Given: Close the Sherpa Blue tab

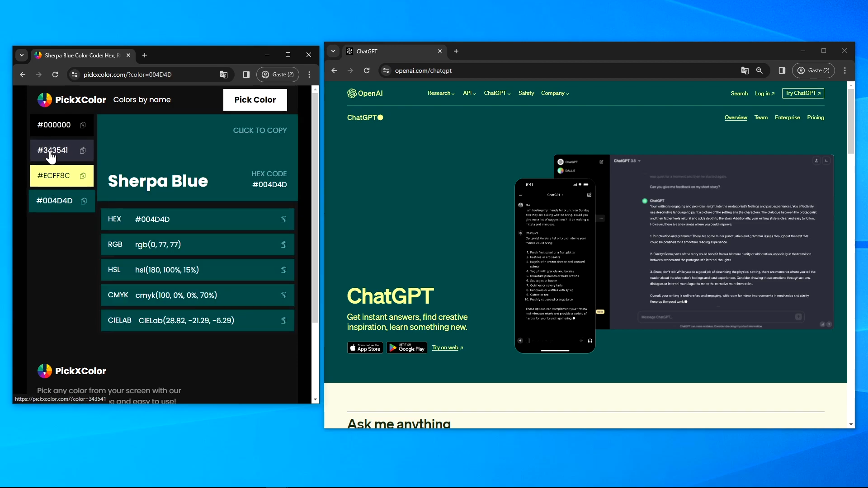Looking at the screenshot, I should coord(128,55).
